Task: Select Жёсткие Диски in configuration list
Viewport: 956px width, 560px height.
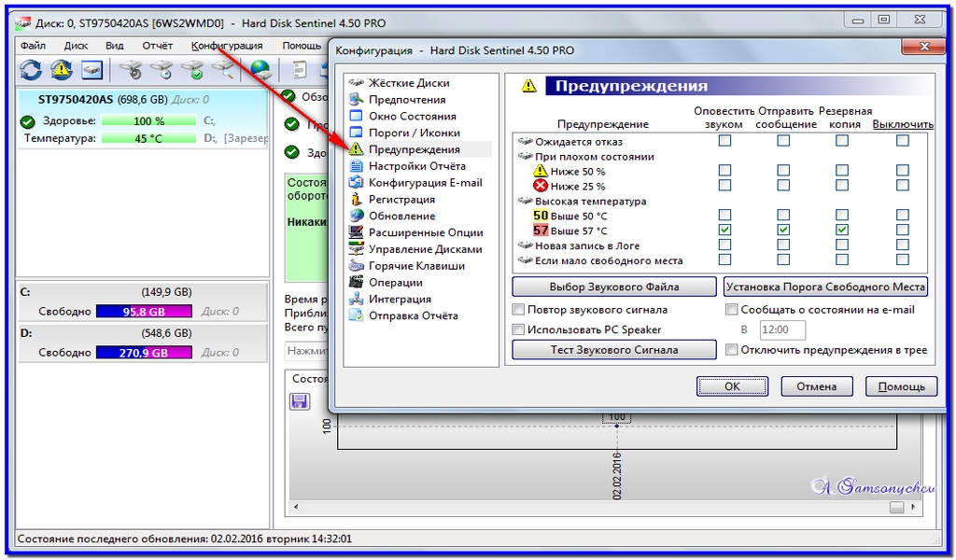Action: tap(409, 83)
